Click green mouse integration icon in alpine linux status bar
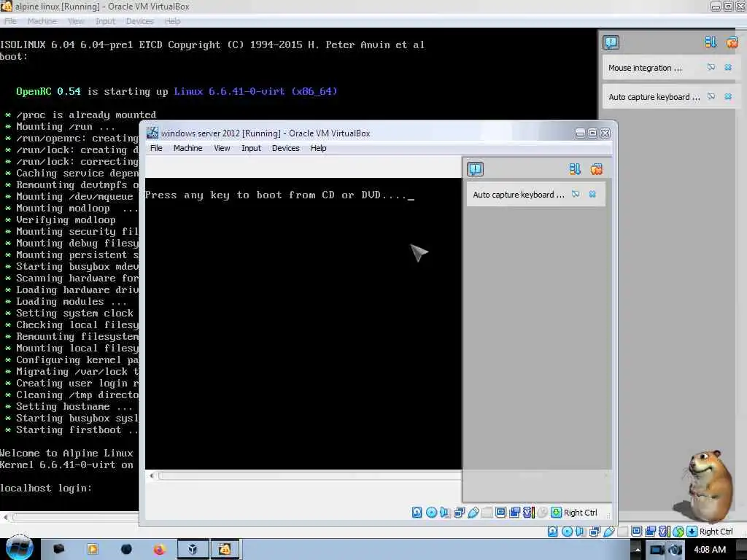 pyautogui.click(x=678, y=532)
